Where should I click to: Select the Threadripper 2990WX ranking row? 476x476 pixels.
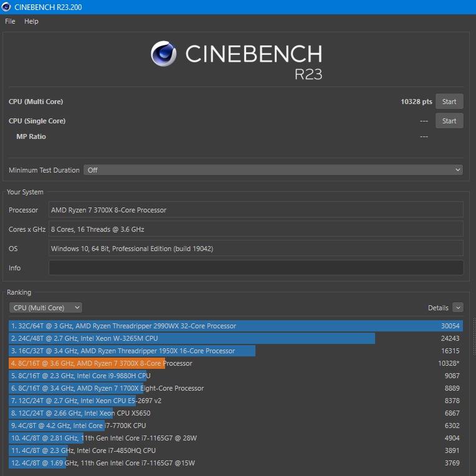[236, 326]
